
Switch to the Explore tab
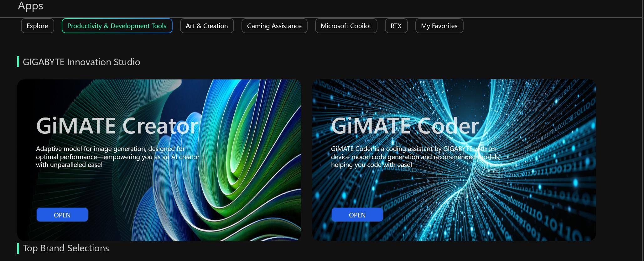[x=37, y=26]
